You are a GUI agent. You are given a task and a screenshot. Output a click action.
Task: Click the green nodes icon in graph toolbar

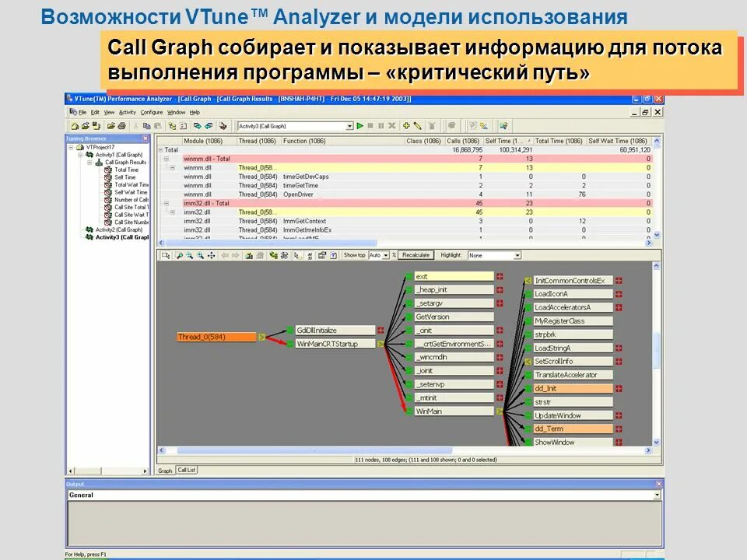tap(273, 256)
